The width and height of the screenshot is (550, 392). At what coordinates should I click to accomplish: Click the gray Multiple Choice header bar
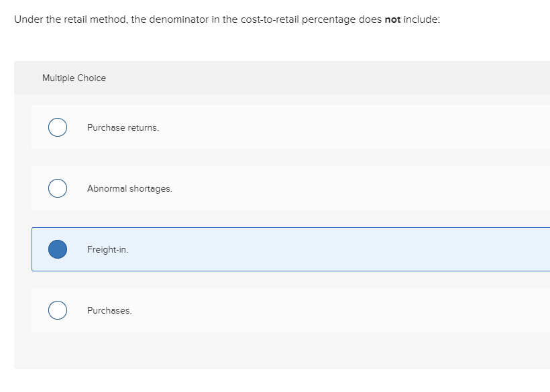[x=268, y=78]
